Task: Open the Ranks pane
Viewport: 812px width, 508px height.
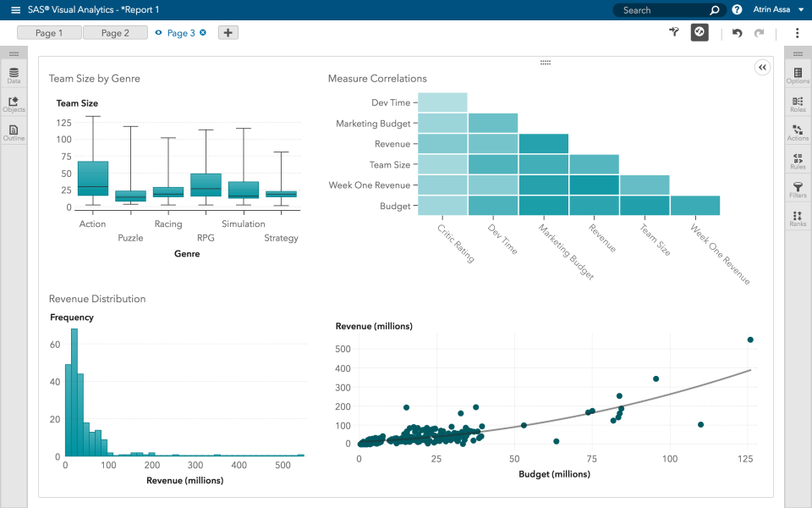Action: pos(796,216)
